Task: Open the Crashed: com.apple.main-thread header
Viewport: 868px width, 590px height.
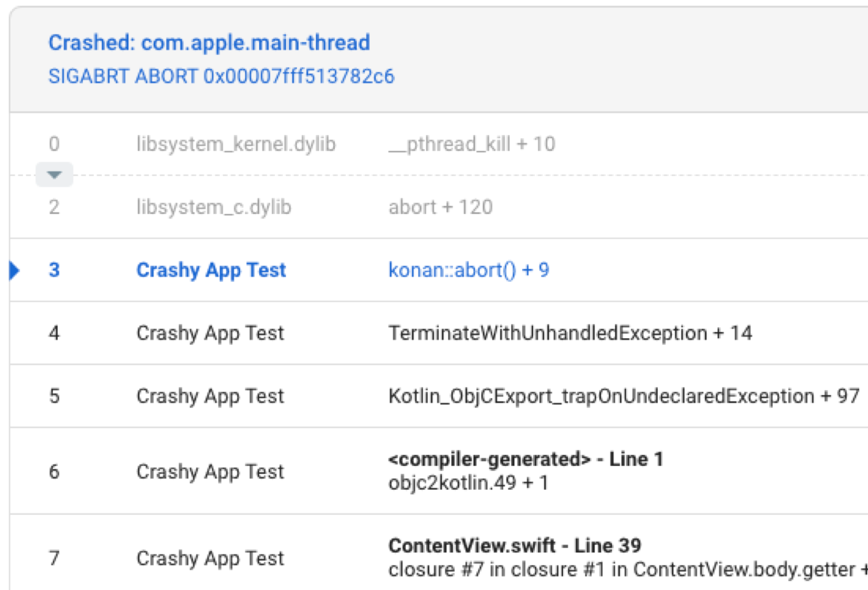Action: [209, 43]
